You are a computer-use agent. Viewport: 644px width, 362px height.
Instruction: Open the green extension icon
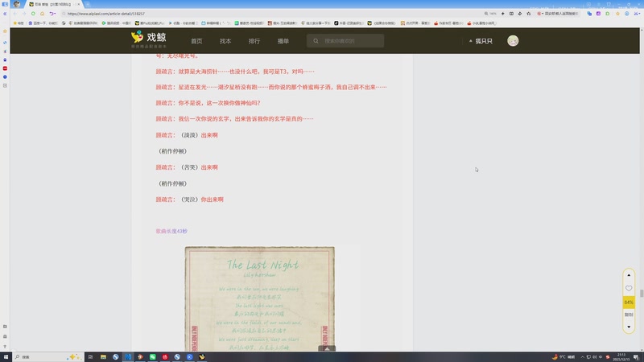coord(608,14)
